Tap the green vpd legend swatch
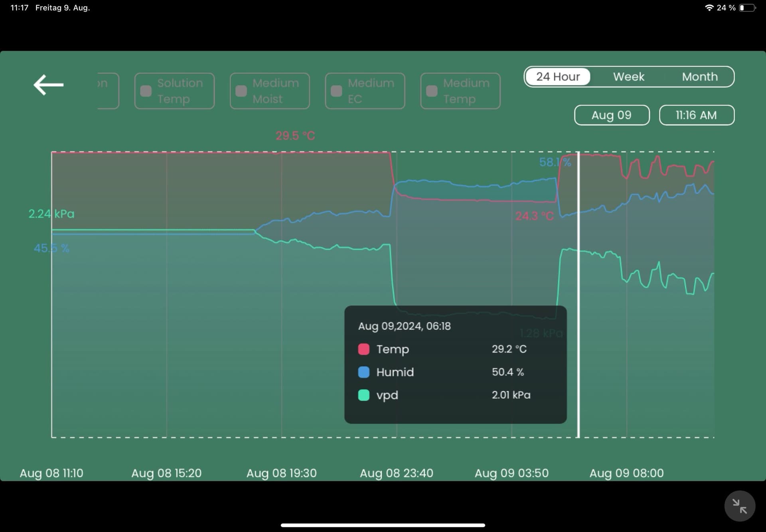This screenshot has width=766, height=532. click(363, 395)
